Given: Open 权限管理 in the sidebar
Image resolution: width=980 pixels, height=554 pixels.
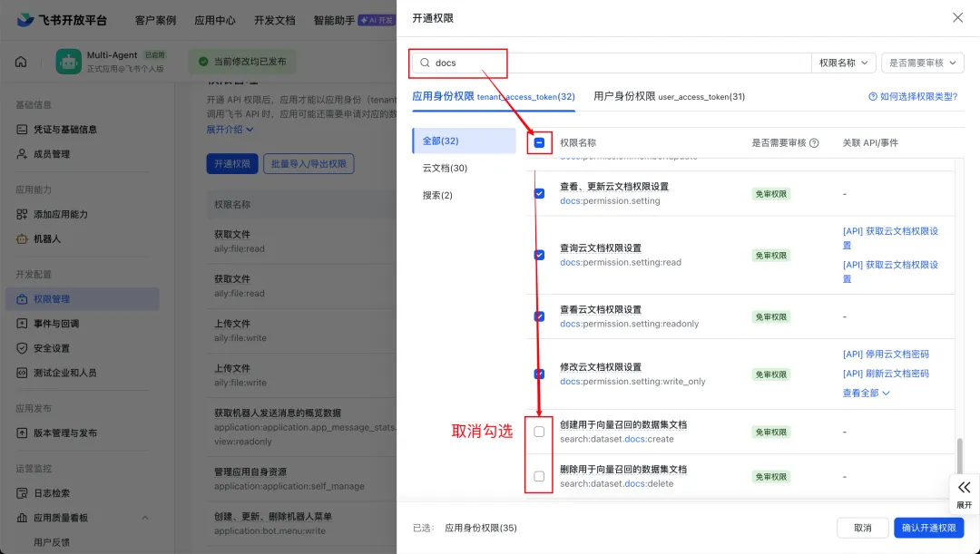Looking at the screenshot, I should pyautogui.click(x=83, y=299).
